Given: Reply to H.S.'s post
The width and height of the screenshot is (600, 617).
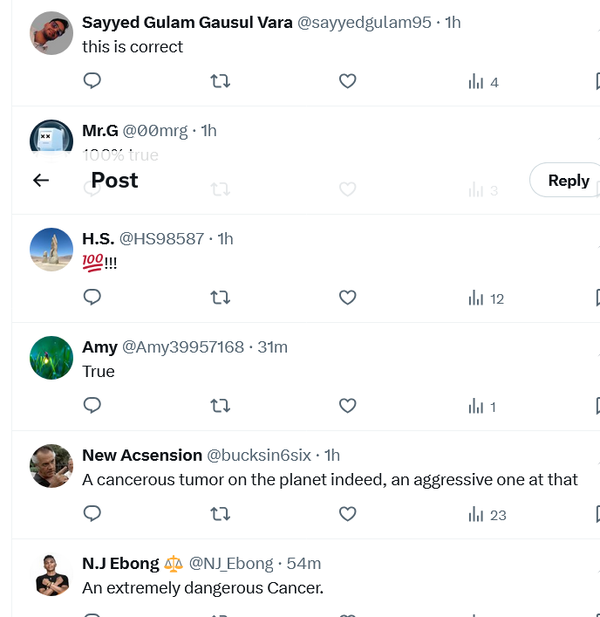Looking at the screenshot, I should (x=92, y=297).
